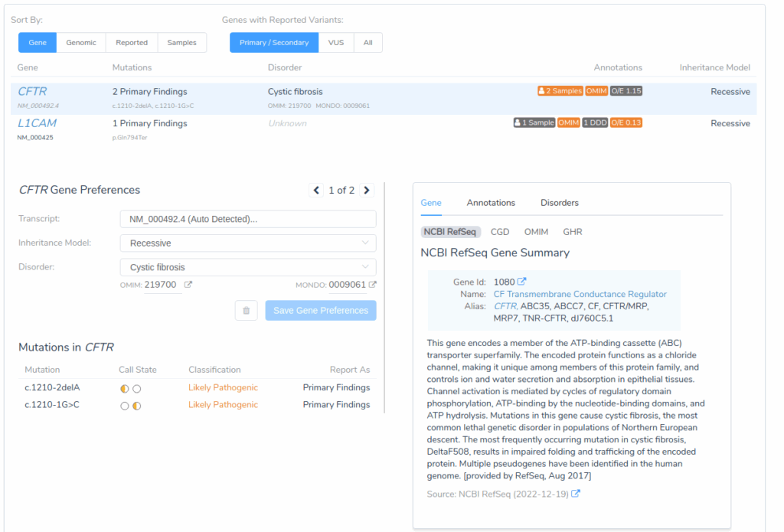
Task: Expand the Disorder dropdown showing Cystic fibrosis
Action: [x=247, y=267]
